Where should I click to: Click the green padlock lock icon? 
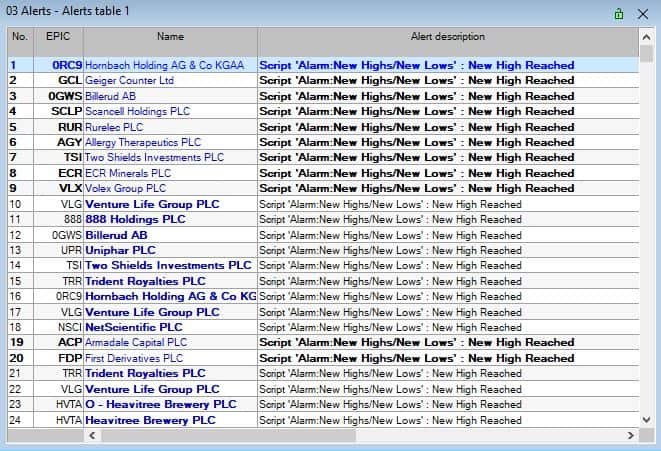tap(620, 13)
